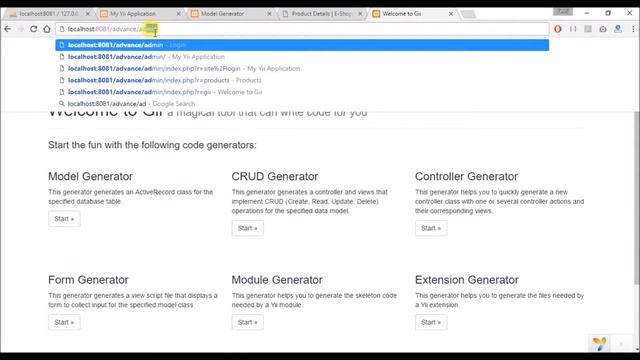The image size is (640, 360).
Task: Choose highlighted suggestion localhost:8081/advance/admin Login
Action: click(x=302, y=45)
